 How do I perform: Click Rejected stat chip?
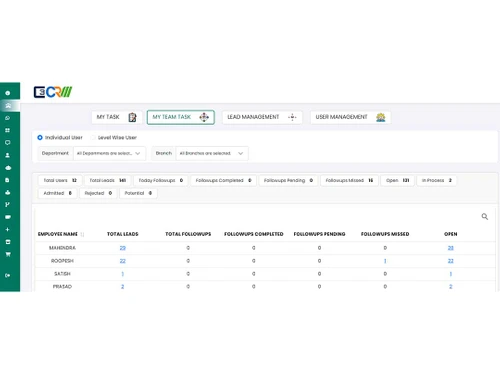coord(98,193)
